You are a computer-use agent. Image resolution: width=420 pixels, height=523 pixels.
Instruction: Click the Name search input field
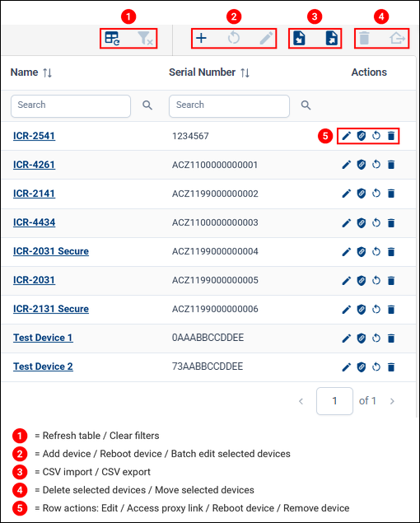pos(71,106)
